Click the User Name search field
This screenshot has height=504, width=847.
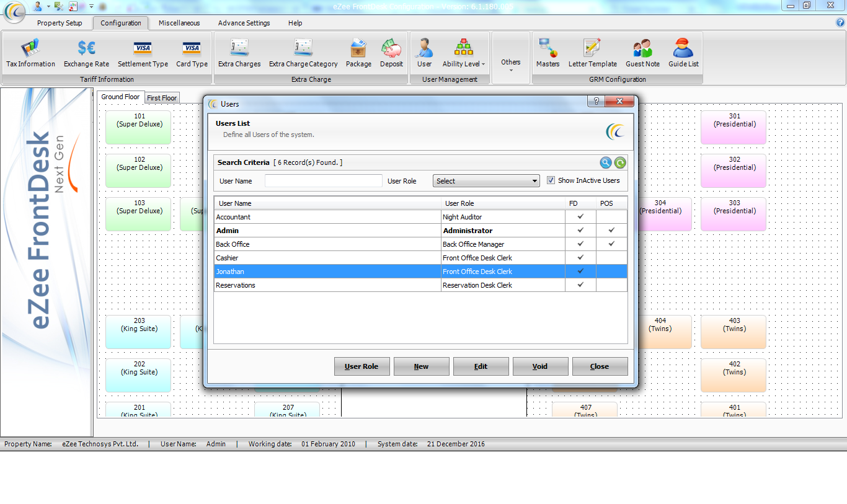coord(324,181)
